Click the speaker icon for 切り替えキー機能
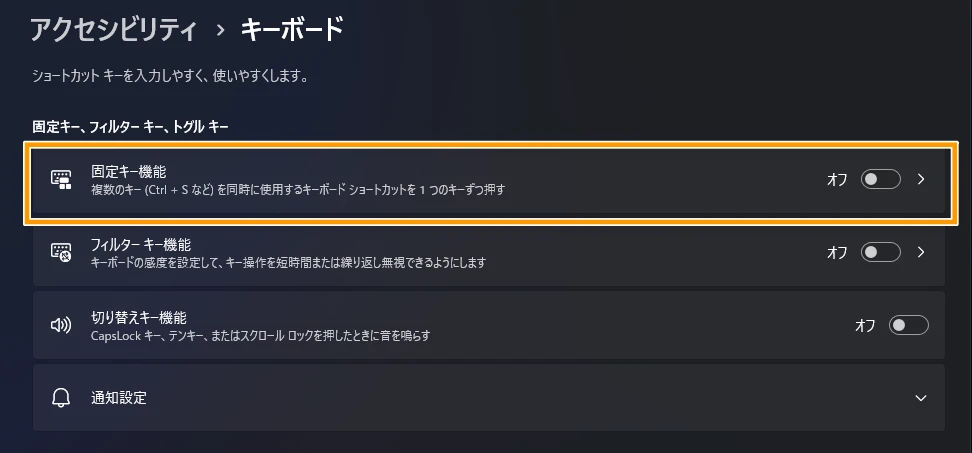Viewport: 972px width, 453px height. (x=62, y=325)
